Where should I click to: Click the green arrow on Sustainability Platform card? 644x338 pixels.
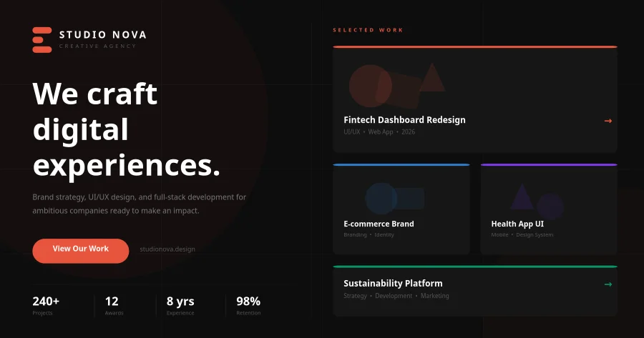point(608,284)
